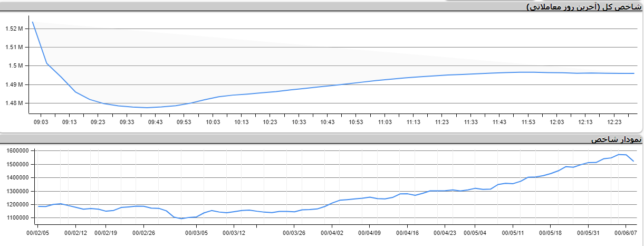
Task: Select the 00/03/05 date axis label
Action: coord(196,232)
